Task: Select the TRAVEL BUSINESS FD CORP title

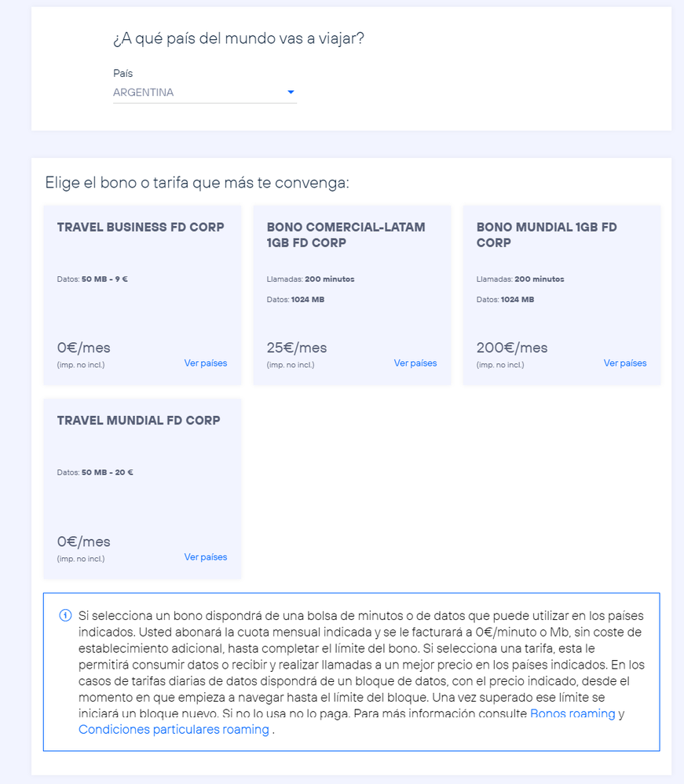Action: [141, 228]
